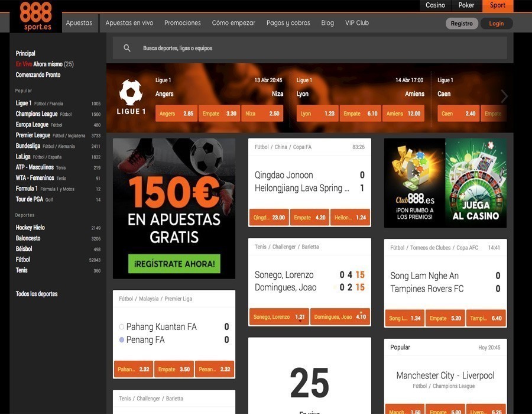Bet on Pahang at 2.32
The height and width of the screenshot is (414, 532).
(x=134, y=369)
